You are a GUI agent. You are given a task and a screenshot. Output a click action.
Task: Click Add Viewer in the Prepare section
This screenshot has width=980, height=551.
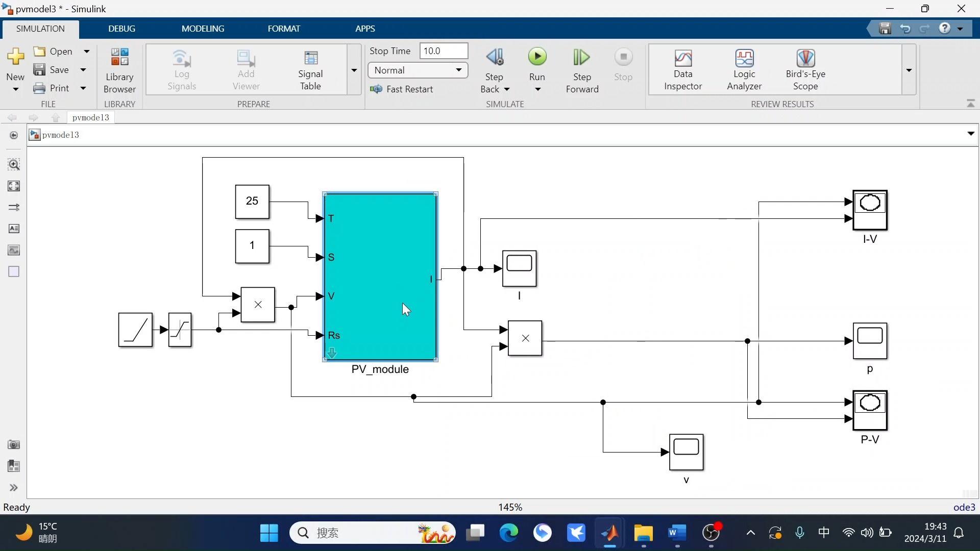[x=246, y=69]
